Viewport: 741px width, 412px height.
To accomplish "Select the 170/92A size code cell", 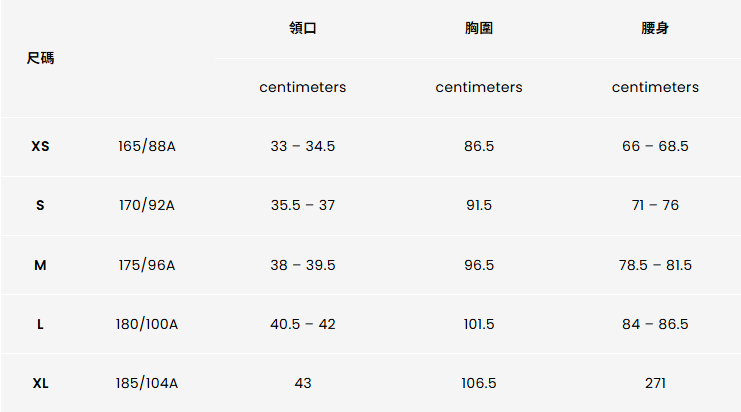I will [146, 206].
